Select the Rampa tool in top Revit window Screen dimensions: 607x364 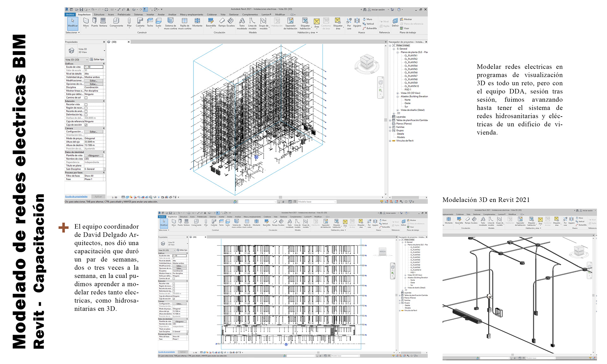tap(222, 22)
